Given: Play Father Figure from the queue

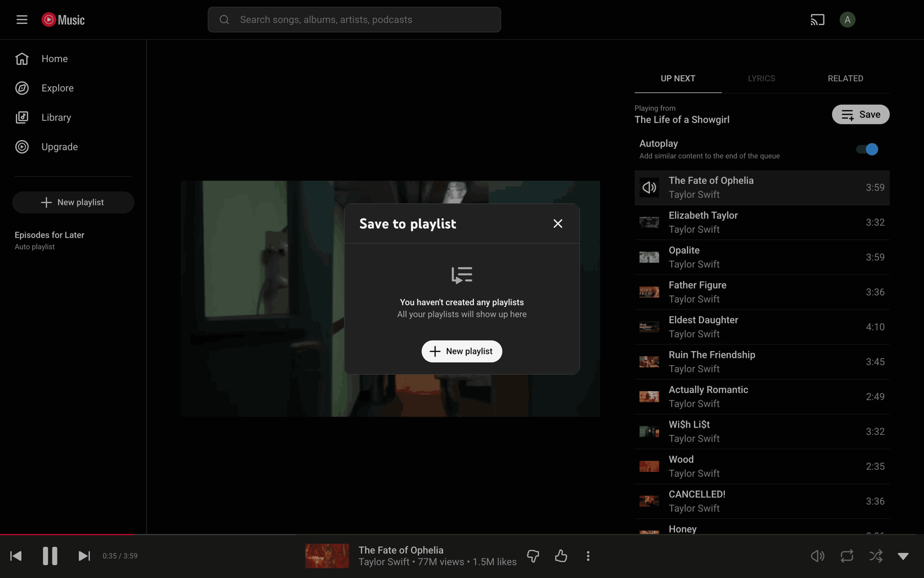Looking at the screenshot, I should [x=762, y=292].
